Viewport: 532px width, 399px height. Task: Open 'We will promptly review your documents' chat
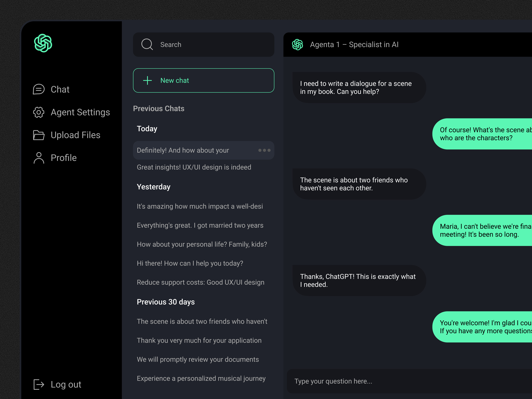coord(198,360)
